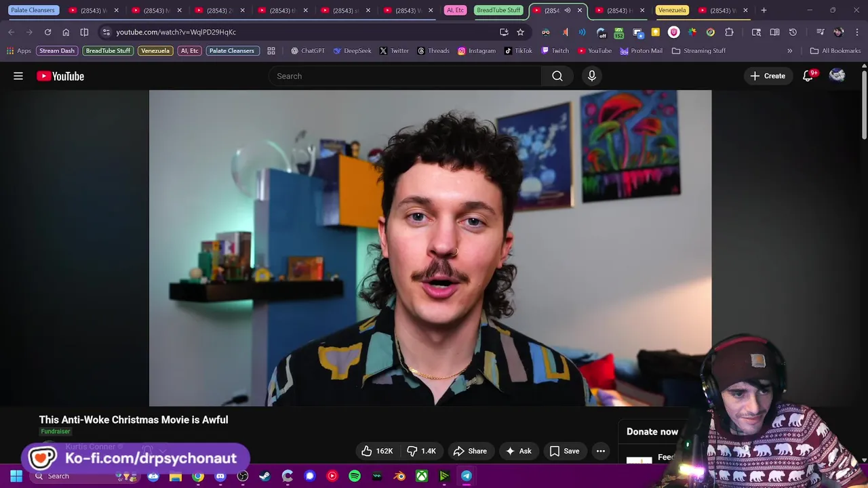Click the address bar URL
868x488 pixels.
click(176, 32)
